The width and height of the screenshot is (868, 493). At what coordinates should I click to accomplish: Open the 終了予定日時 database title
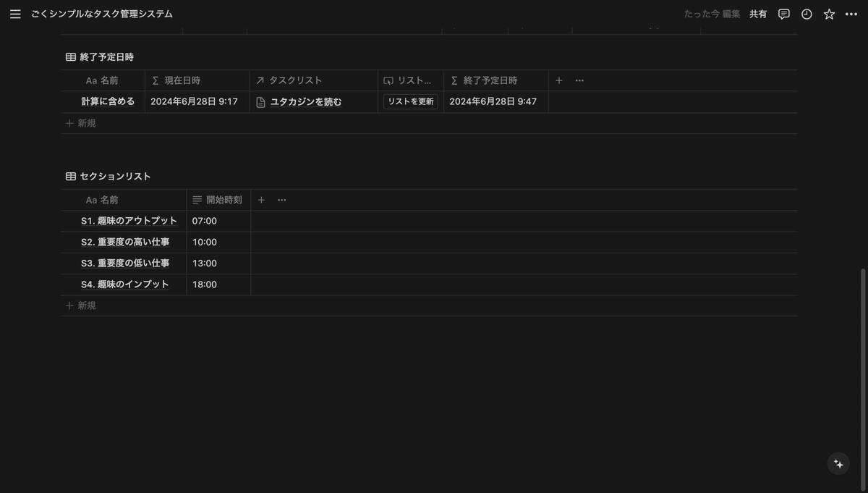click(x=106, y=56)
